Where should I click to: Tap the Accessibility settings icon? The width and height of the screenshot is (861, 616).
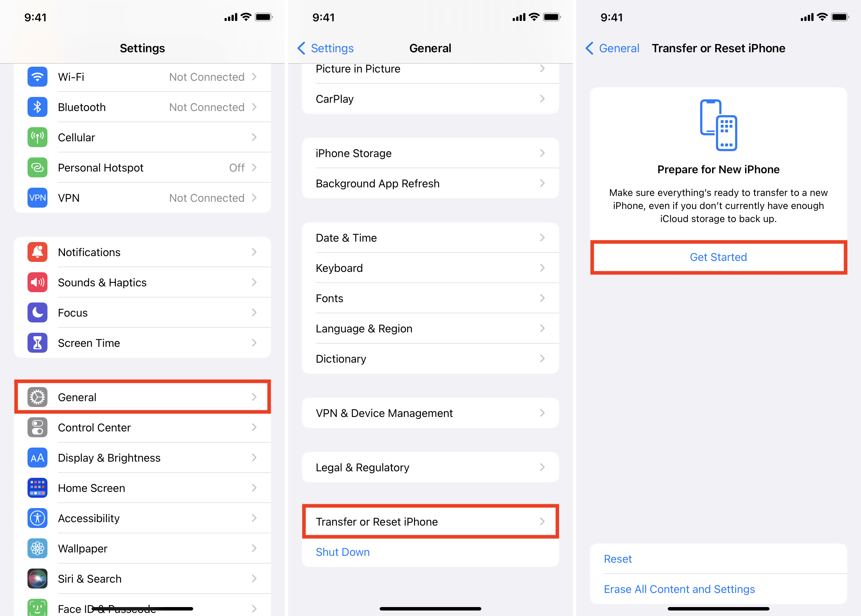(36, 517)
